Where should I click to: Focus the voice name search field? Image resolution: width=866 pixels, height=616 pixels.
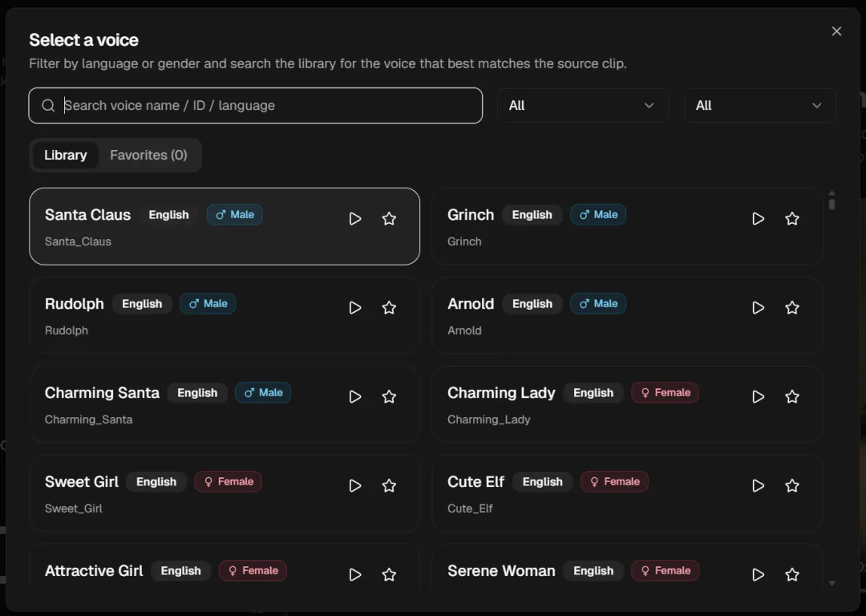pyautogui.click(x=265, y=106)
